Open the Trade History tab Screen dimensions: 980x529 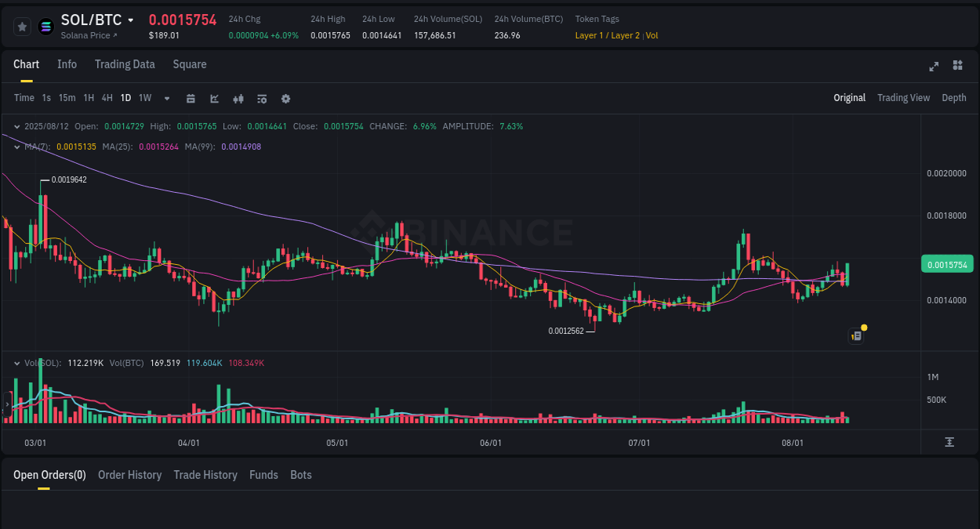click(x=205, y=475)
